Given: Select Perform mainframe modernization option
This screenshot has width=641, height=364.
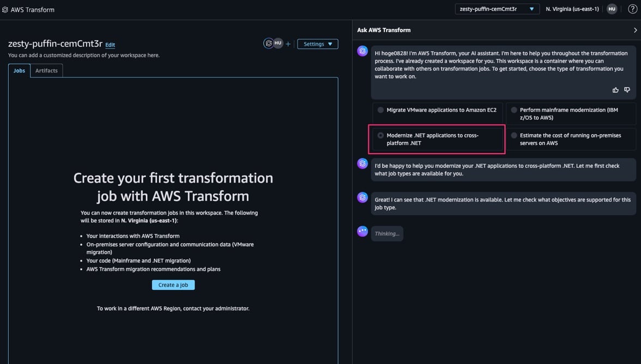Looking at the screenshot, I should [571, 113].
